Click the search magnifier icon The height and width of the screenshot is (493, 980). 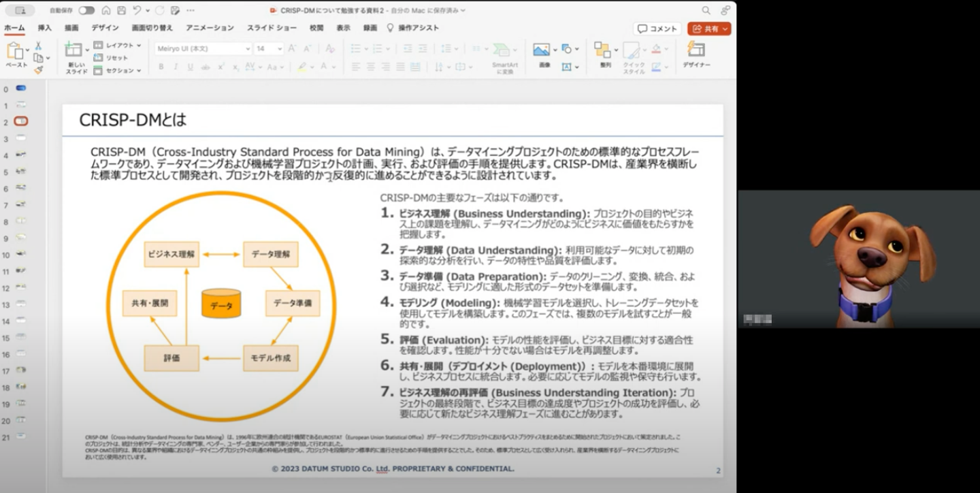(x=706, y=10)
